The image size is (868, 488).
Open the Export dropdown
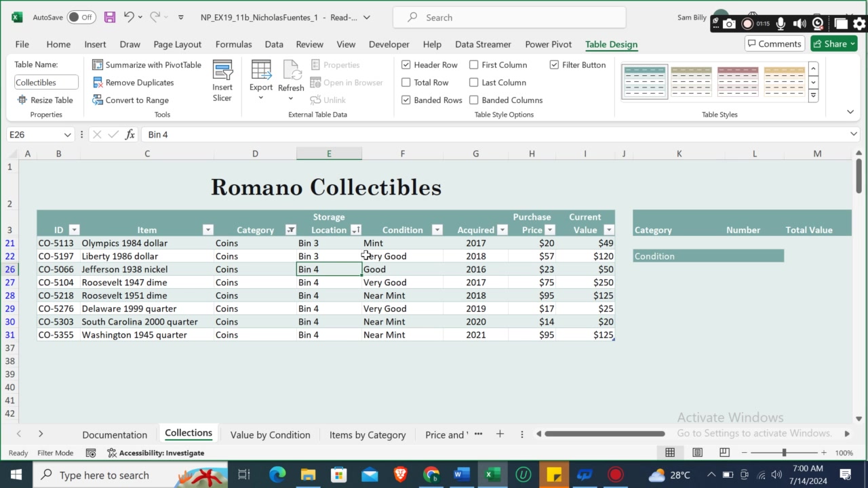(261, 81)
